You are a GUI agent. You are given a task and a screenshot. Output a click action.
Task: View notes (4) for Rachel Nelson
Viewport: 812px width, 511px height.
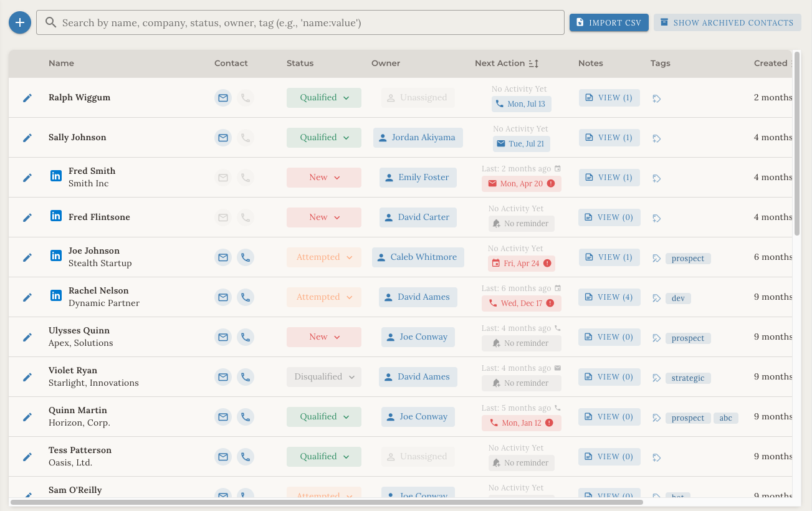pyautogui.click(x=609, y=297)
